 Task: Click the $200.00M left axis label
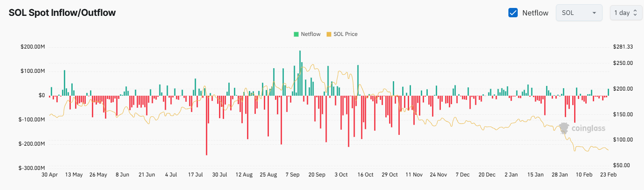click(33, 47)
